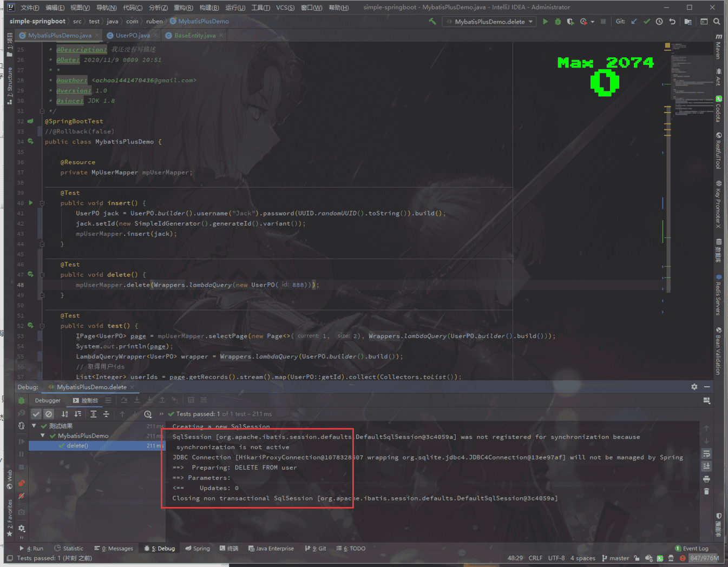Image resolution: width=728 pixels, height=567 pixels.
Task: Commit changes with the Git checkmark icon
Action: click(646, 22)
